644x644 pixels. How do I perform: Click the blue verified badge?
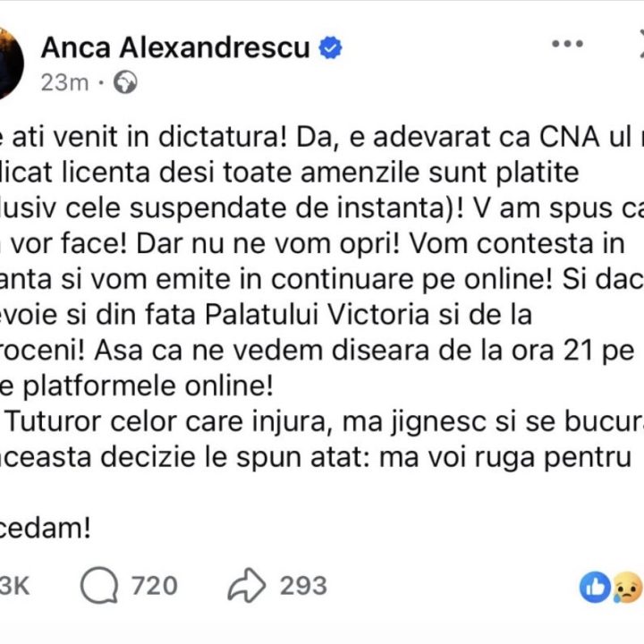331,47
